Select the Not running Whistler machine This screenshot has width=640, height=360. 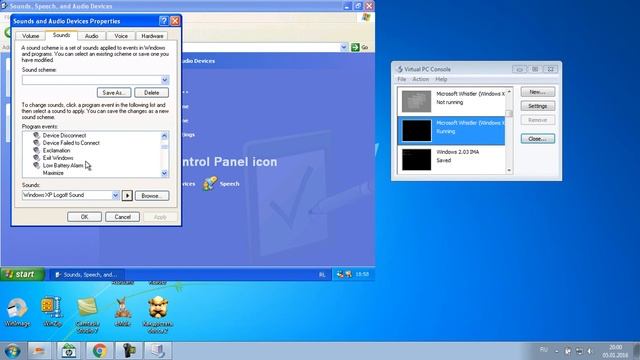tap(451, 101)
